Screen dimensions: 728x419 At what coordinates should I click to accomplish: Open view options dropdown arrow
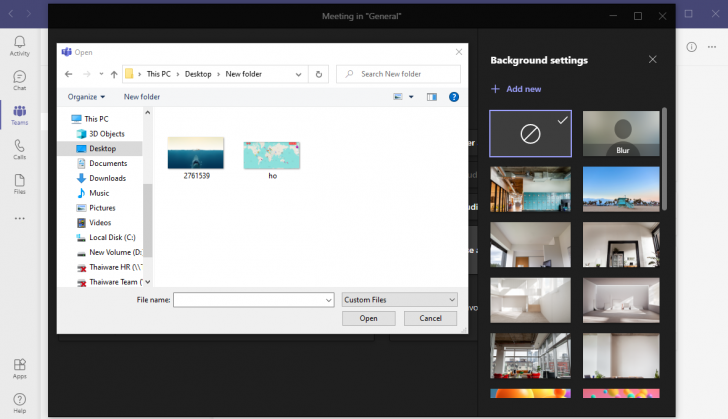point(411,97)
